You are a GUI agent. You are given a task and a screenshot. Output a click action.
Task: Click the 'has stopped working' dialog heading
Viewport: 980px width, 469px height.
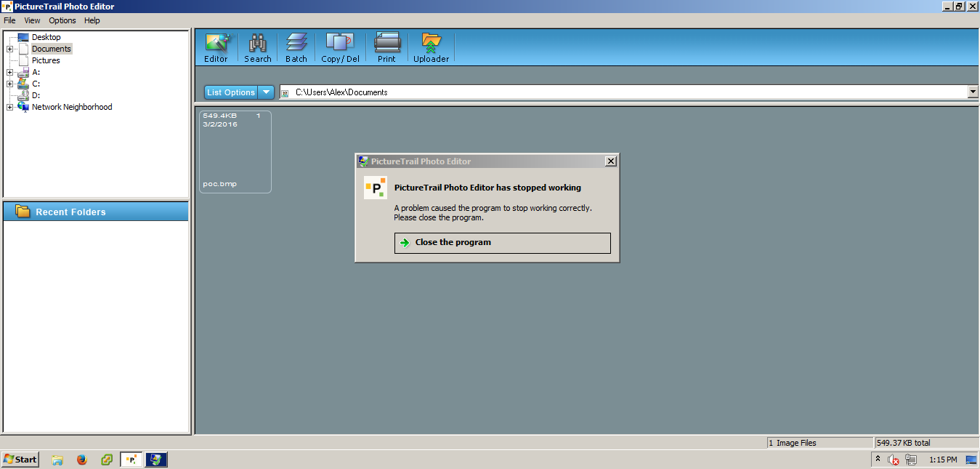tap(487, 188)
